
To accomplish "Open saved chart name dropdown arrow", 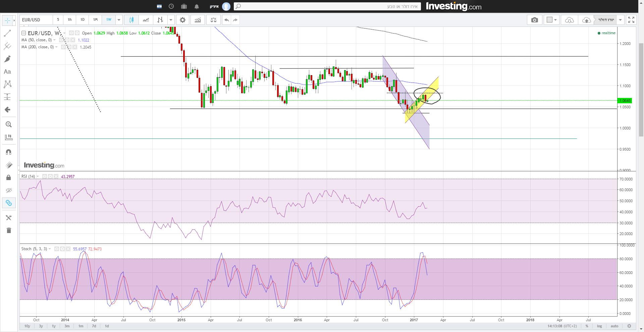I will tap(621, 20).
